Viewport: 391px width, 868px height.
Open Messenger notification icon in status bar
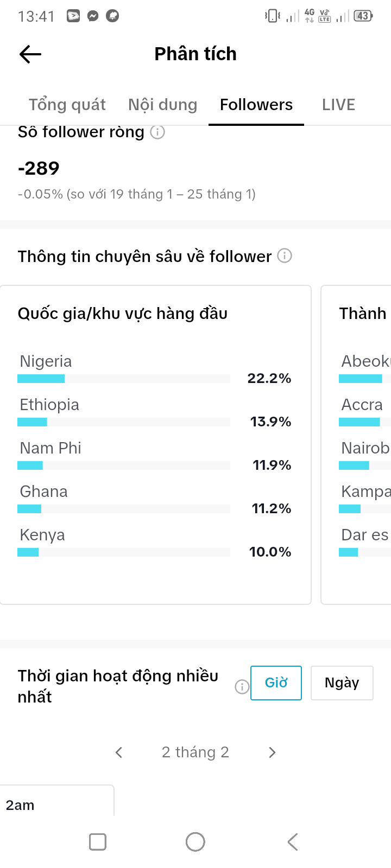point(93,16)
